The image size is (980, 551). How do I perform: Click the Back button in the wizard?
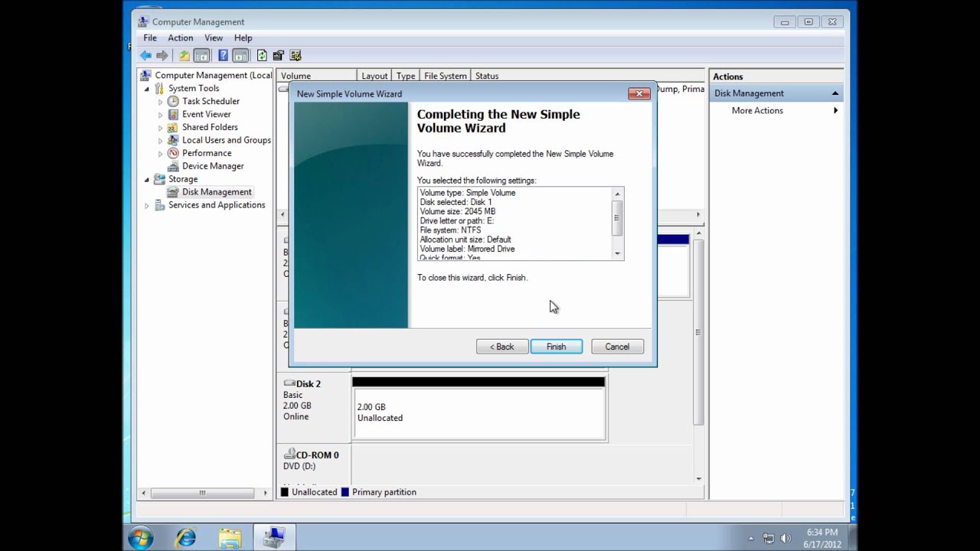pos(502,347)
